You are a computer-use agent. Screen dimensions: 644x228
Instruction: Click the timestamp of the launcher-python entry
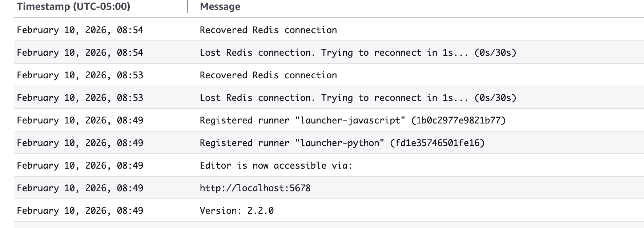pyautogui.click(x=80, y=143)
